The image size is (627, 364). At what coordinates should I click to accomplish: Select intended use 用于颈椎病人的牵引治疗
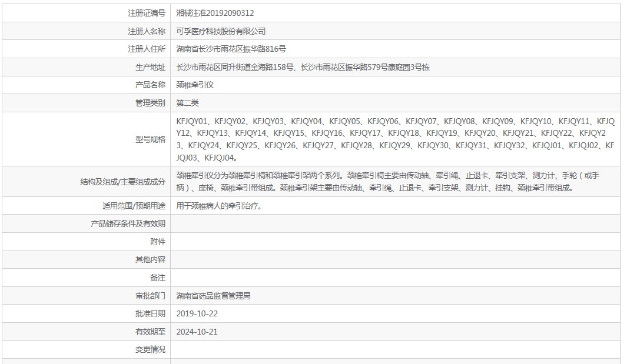(219, 206)
